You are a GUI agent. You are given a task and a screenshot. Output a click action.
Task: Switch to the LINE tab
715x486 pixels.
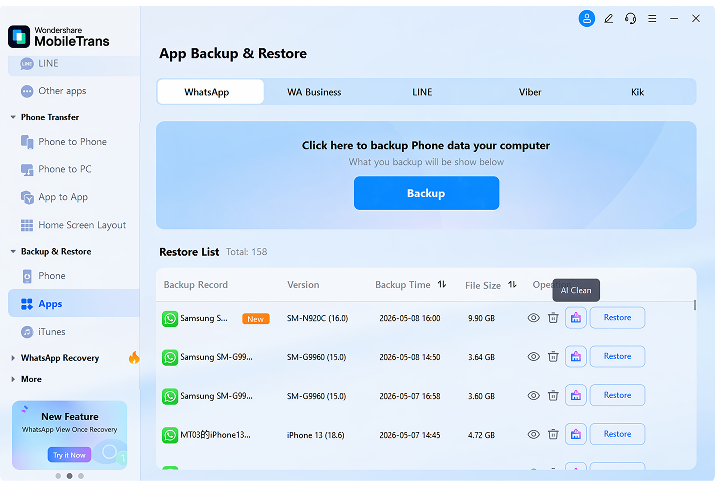[422, 92]
